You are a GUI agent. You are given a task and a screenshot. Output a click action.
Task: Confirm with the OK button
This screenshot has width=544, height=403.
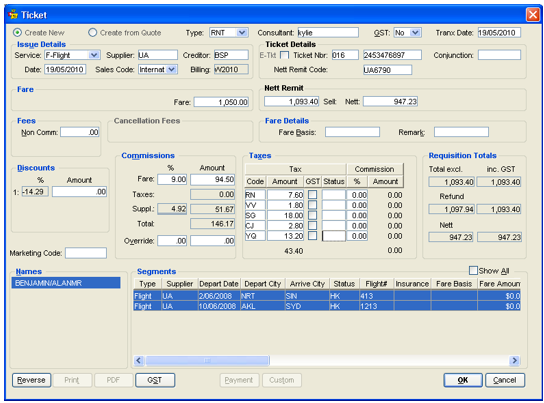pyautogui.click(x=462, y=380)
